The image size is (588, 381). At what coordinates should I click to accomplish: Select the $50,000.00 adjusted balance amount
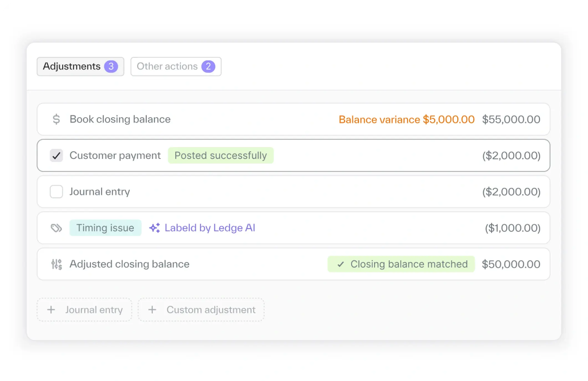pos(511,264)
